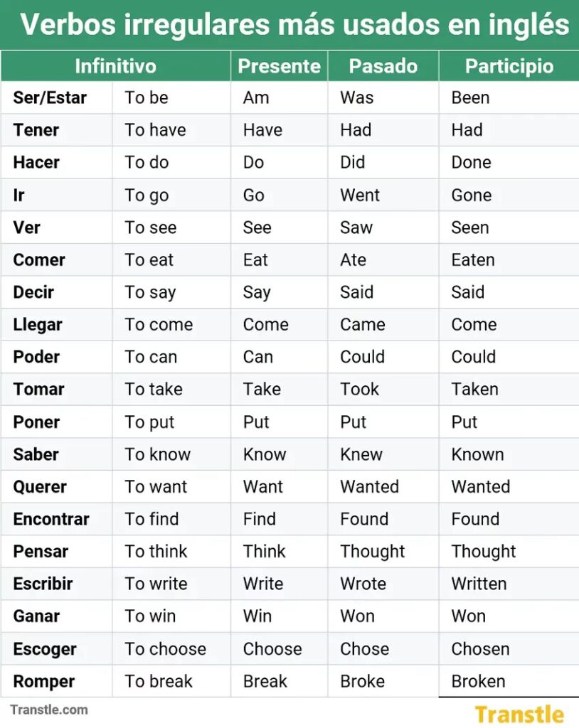Screen dimensions: 579x728
Task: Select the 'Broken' participle cell
Action: pyautogui.click(x=478, y=681)
